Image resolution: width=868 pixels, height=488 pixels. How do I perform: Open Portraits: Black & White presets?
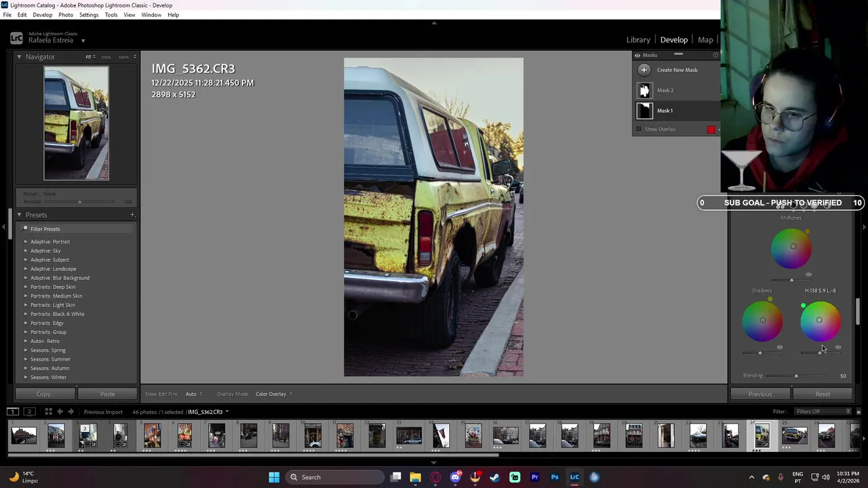click(26, 314)
